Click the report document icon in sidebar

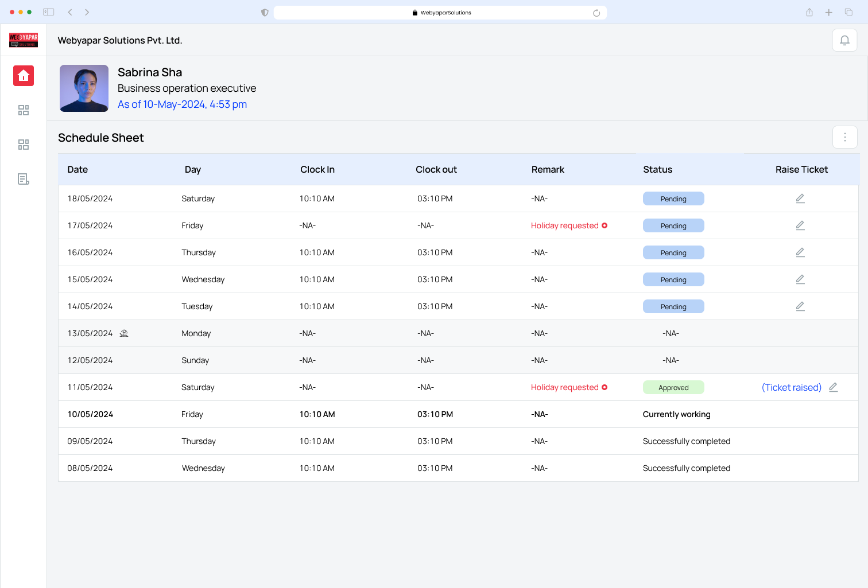pos(24,180)
